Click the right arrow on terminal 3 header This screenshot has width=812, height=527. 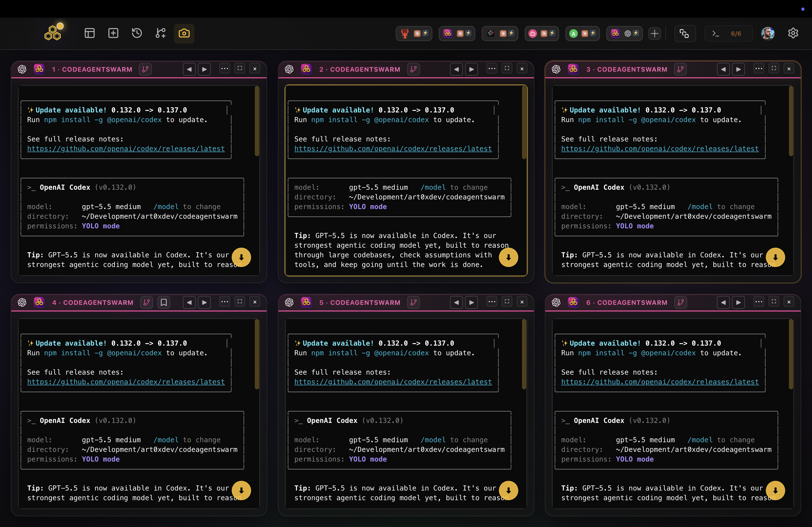[x=738, y=69]
